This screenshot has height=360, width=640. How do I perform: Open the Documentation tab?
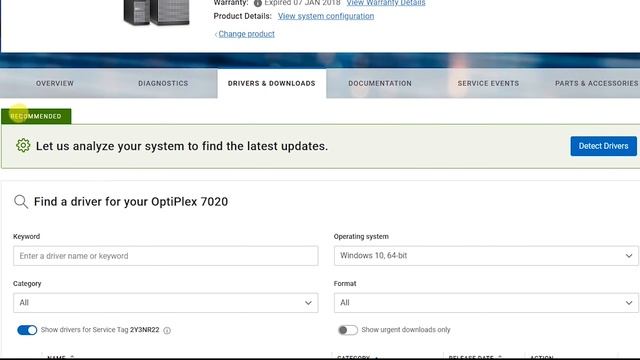(380, 83)
